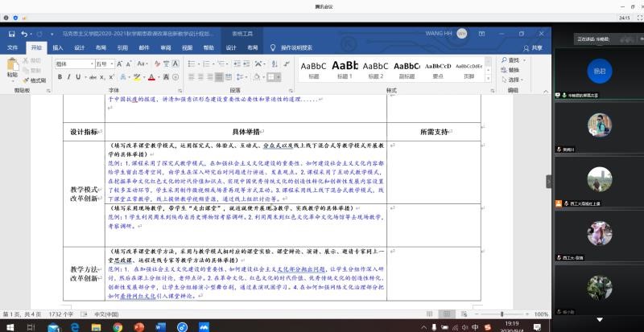Screen dimensions: 644x332
Task: Click the Save icon in title bar
Action: (x=12, y=34)
